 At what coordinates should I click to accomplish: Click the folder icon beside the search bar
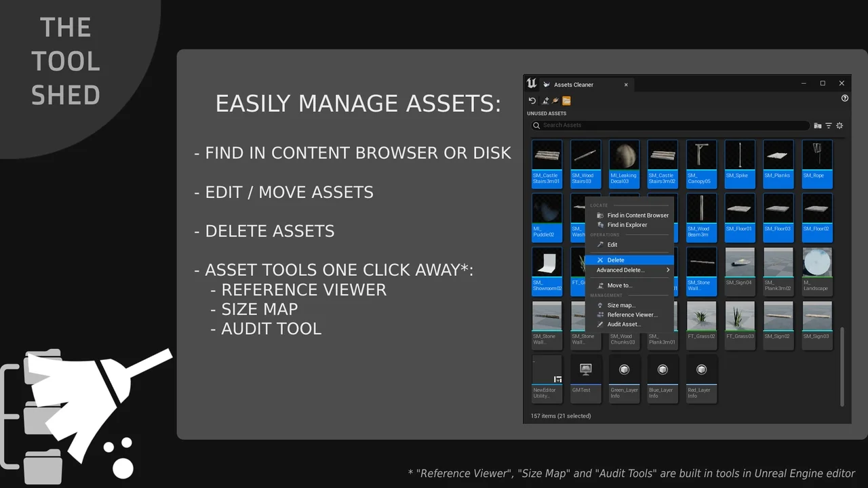click(x=818, y=125)
